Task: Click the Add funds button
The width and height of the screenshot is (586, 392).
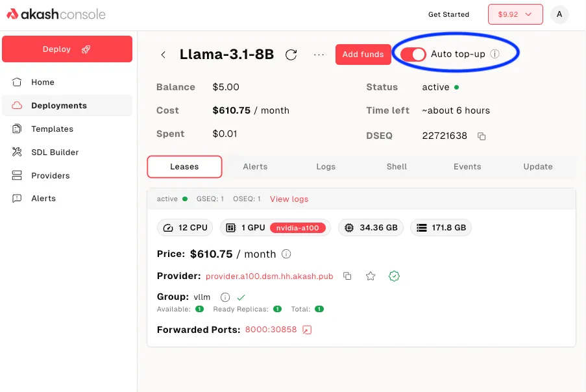Action: coord(363,55)
